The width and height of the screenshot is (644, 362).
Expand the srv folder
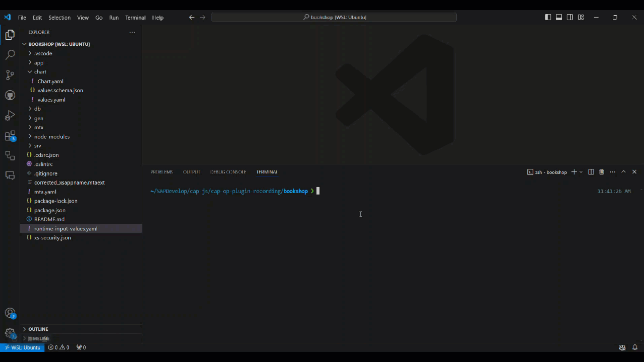point(30,146)
